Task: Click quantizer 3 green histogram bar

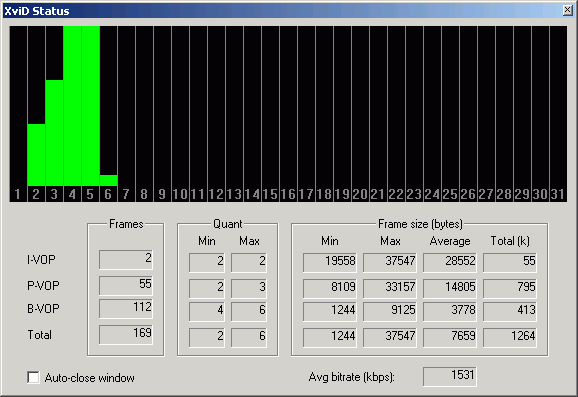Action: (x=54, y=133)
